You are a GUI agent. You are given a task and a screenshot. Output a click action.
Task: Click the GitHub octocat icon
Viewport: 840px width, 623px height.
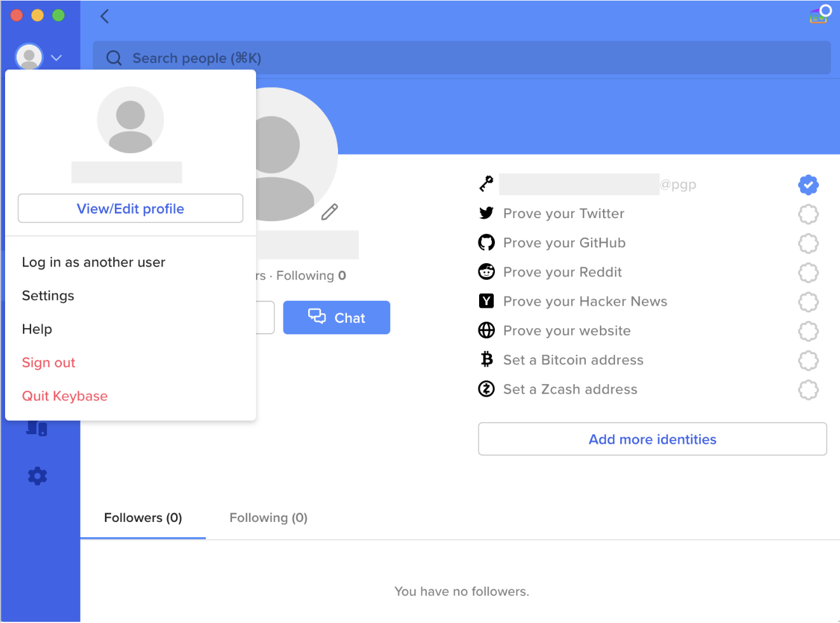(486, 243)
